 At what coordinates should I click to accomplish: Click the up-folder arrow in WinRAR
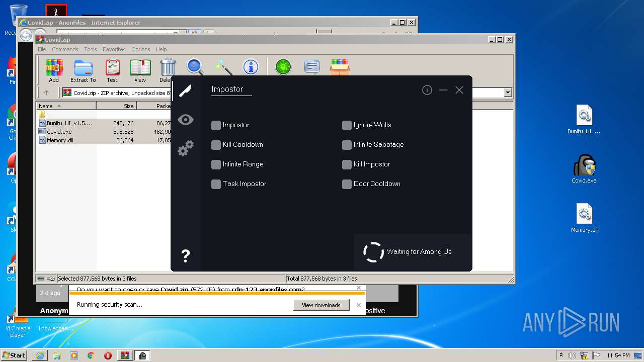pos(46,93)
